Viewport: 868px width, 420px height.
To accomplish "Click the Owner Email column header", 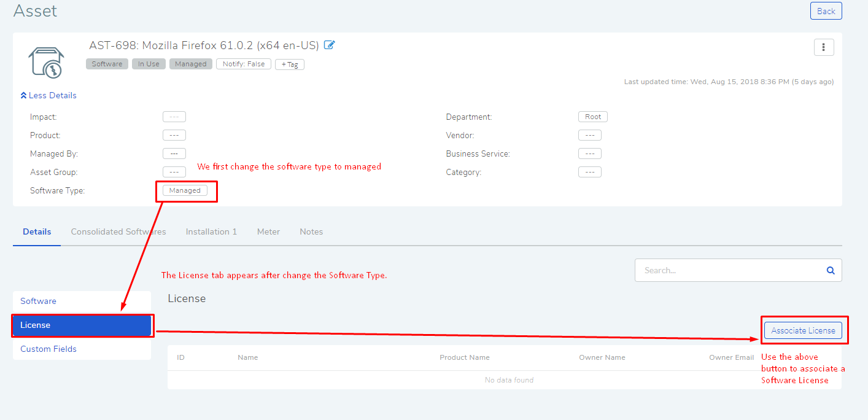I will [732, 357].
